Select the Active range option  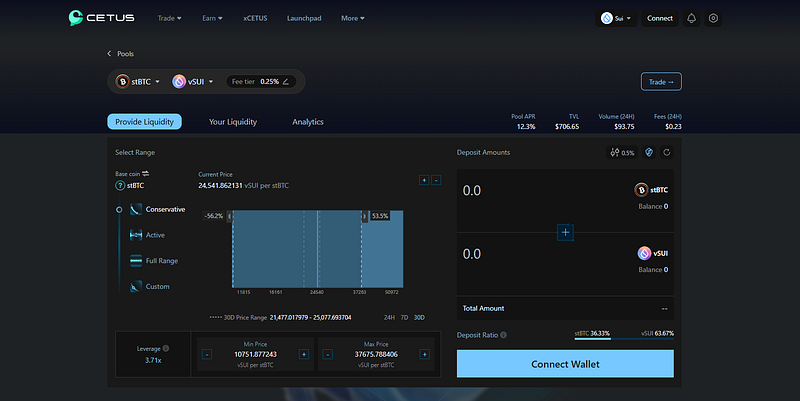click(x=147, y=235)
